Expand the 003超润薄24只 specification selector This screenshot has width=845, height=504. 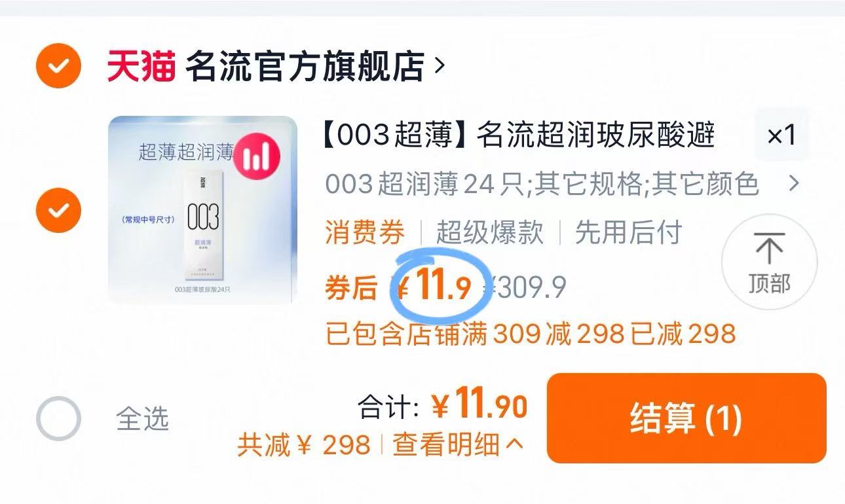542,185
